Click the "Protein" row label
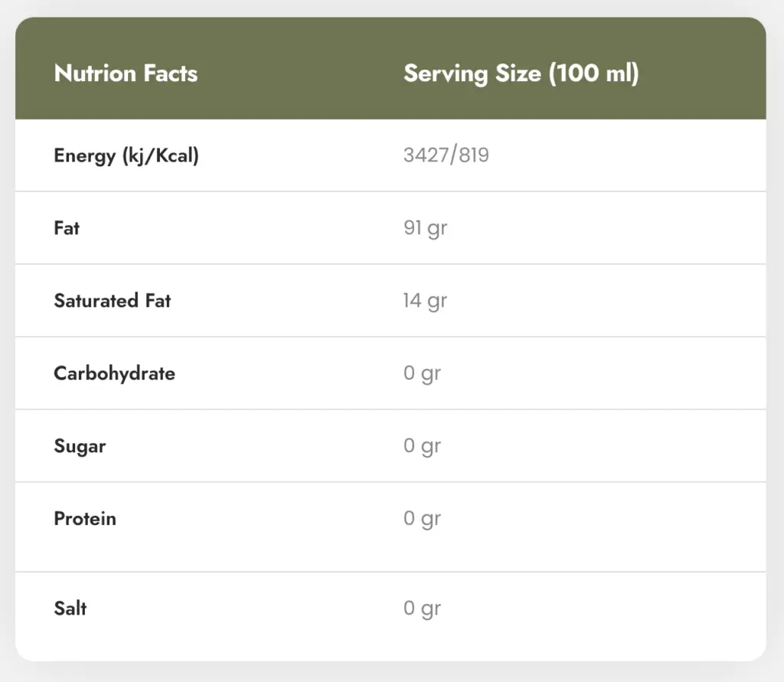Viewport: 784px width, 682px height. [x=85, y=519]
